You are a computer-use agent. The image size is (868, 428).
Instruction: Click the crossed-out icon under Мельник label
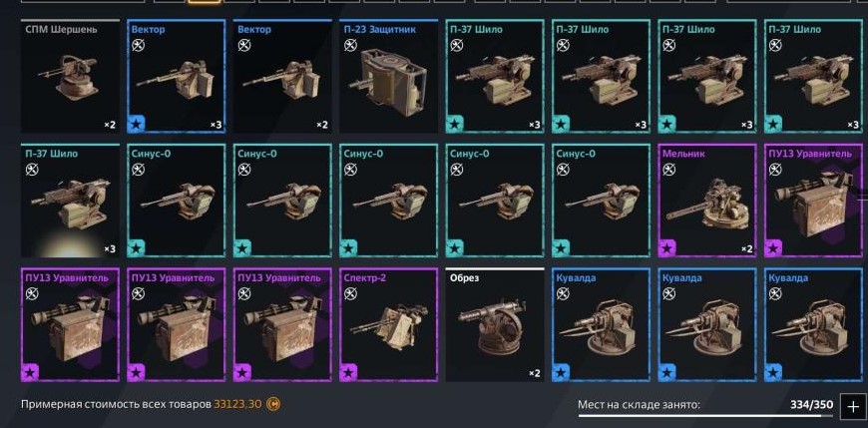(x=668, y=170)
